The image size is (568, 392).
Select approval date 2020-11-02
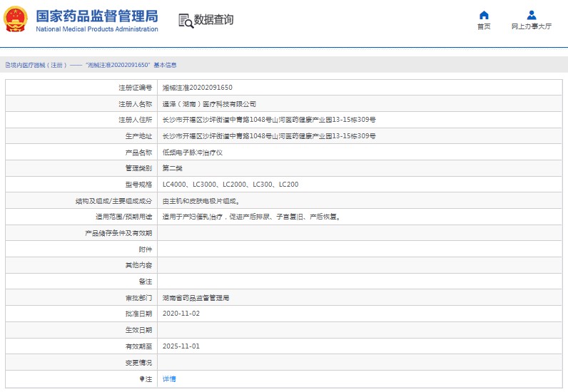coord(181,314)
